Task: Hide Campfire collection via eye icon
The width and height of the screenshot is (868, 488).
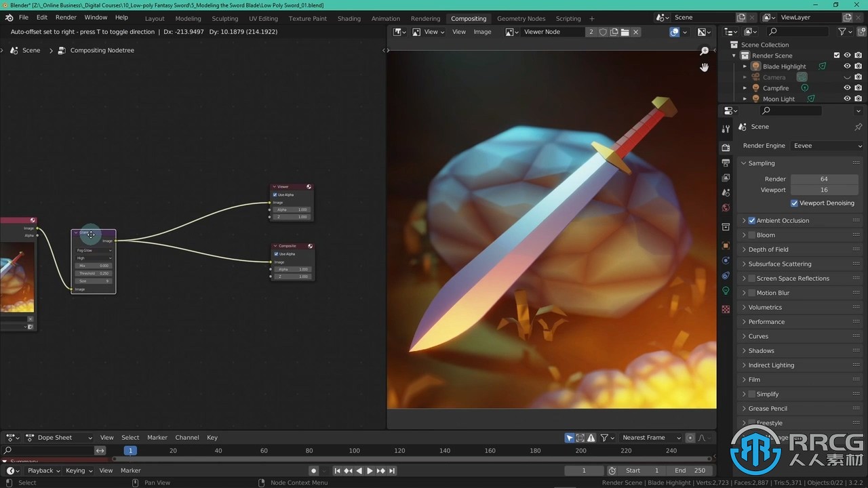Action: point(847,88)
